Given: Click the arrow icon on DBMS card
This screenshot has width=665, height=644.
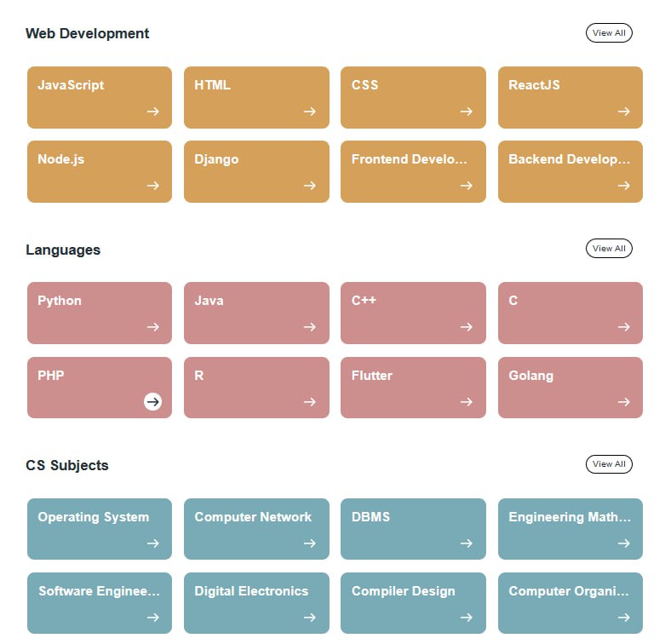Looking at the screenshot, I should point(466,543).
